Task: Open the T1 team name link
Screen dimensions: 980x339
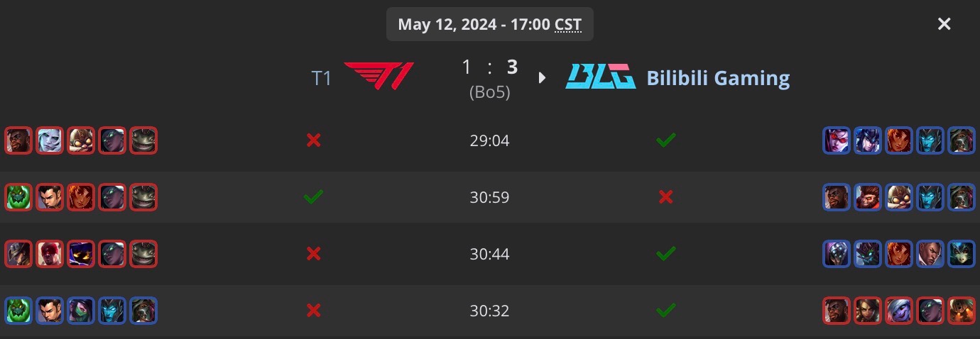Action: (321, 78)
